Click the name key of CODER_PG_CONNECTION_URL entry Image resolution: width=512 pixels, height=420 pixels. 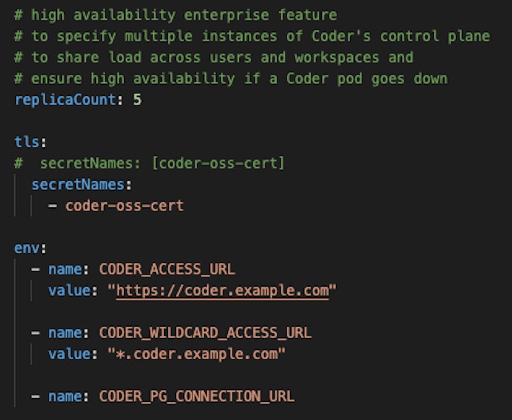(65, 397)
